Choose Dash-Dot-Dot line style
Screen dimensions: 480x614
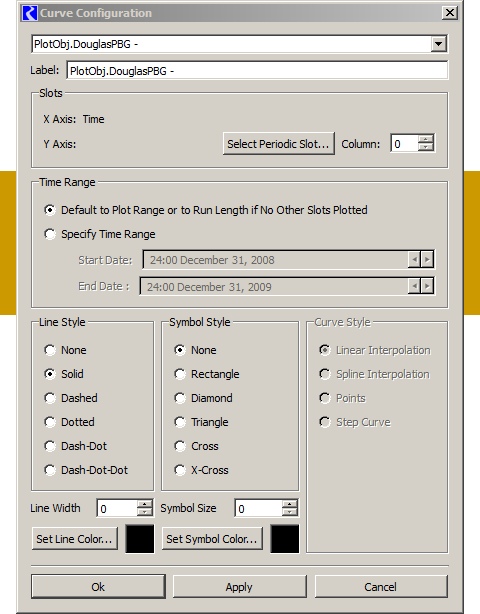click(86, 470)
